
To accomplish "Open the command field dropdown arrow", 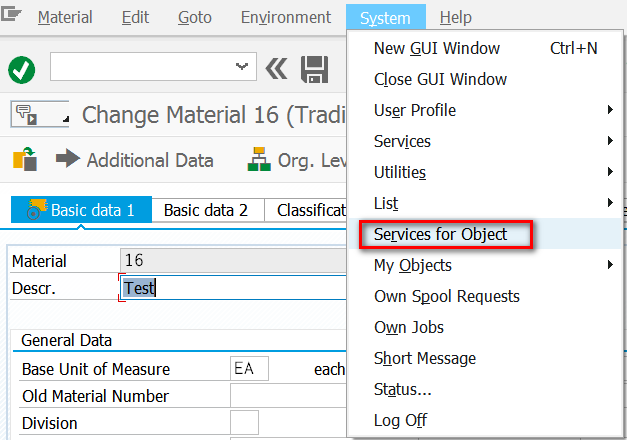I will click(242, 66).
